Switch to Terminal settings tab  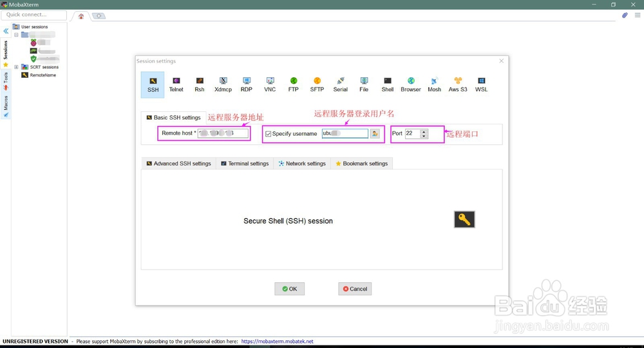tap(245, 163)
